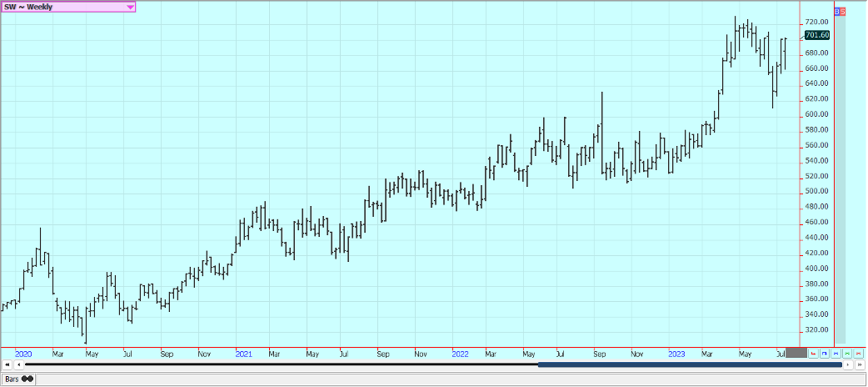The image size is (868, 387).
Task: Click the black scrollbar track section
Action: point(282,364)
